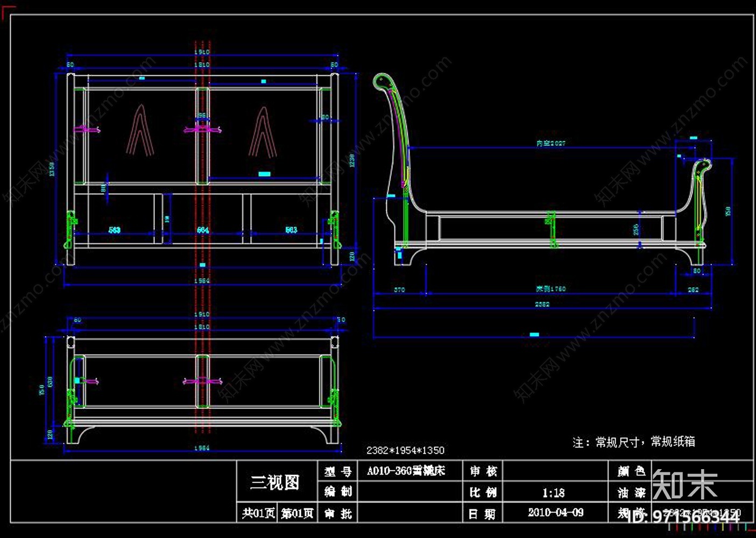
Task: Select the 1:18 scale value
Action: [554, 493]
